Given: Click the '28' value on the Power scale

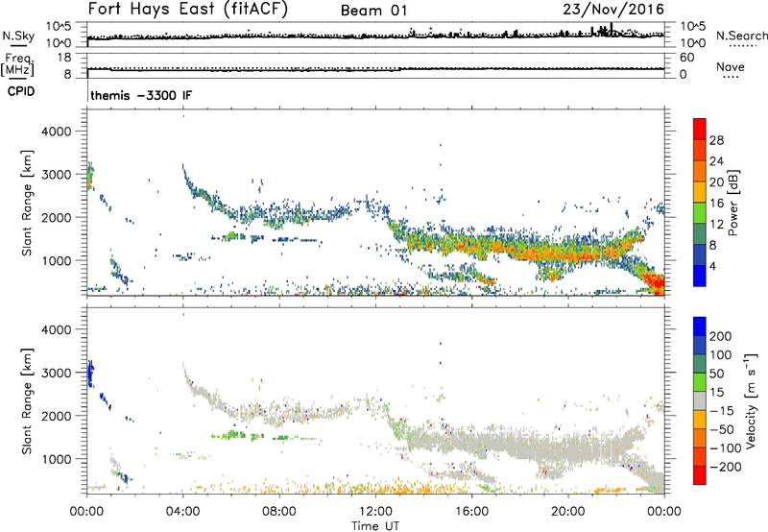Looking at the screenshot, I should (x=716, y=140).
